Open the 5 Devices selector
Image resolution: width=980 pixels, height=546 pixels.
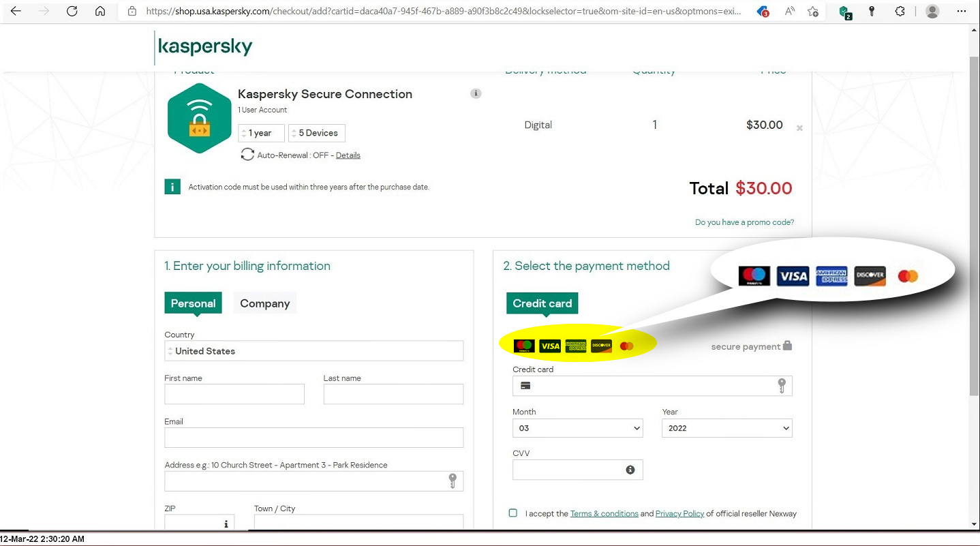[317, 133]
